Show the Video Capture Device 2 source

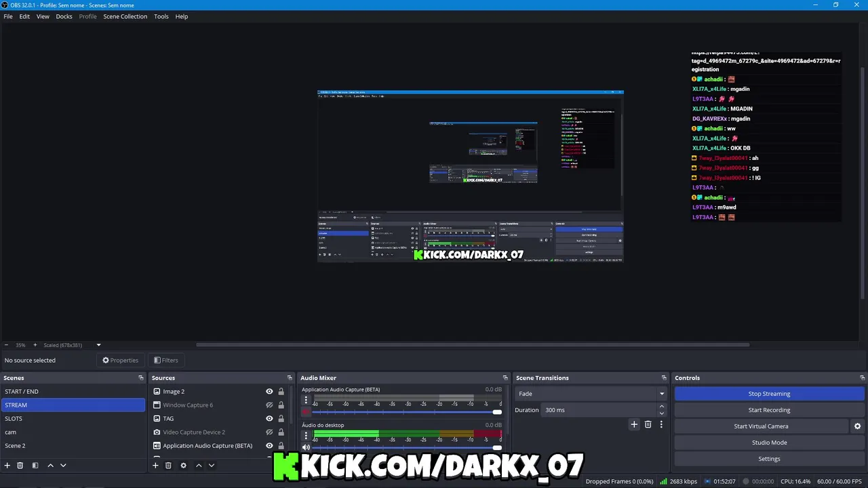(x=269, y=432)
